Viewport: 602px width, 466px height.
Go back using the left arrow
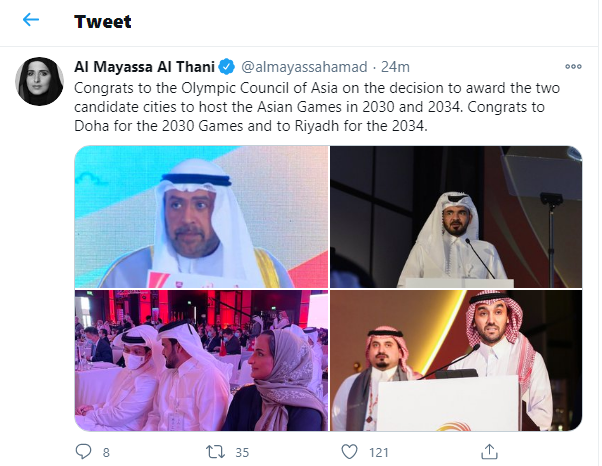[31, 21]
